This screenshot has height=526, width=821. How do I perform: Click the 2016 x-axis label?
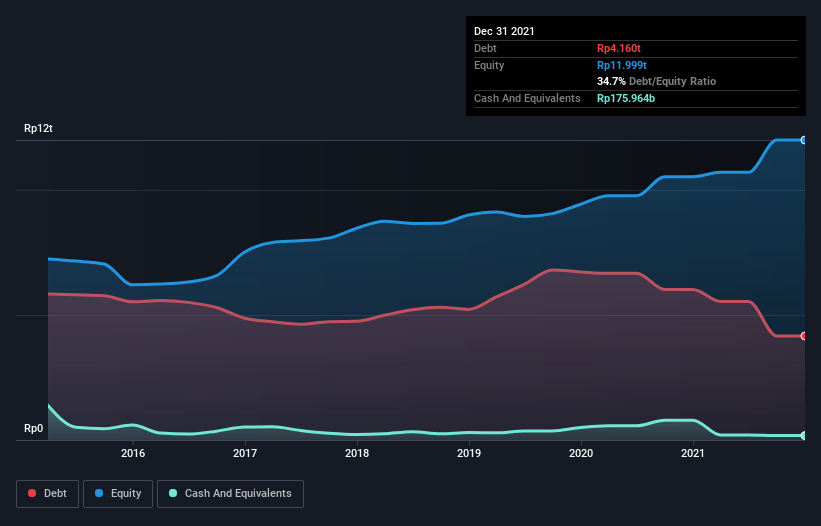133,453
